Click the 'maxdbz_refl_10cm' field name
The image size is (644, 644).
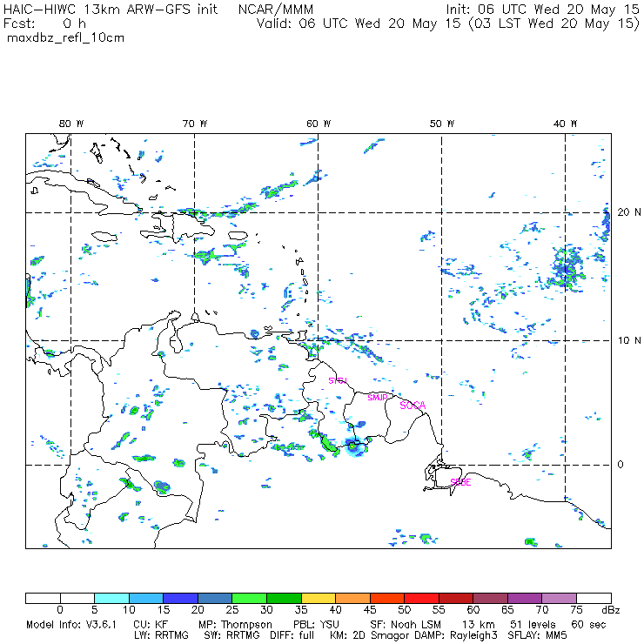66,38
